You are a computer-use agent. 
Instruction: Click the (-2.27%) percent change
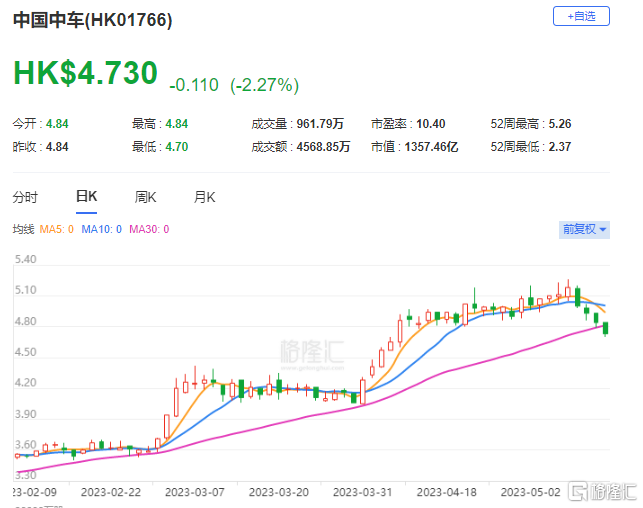click(x=264, y=85)
